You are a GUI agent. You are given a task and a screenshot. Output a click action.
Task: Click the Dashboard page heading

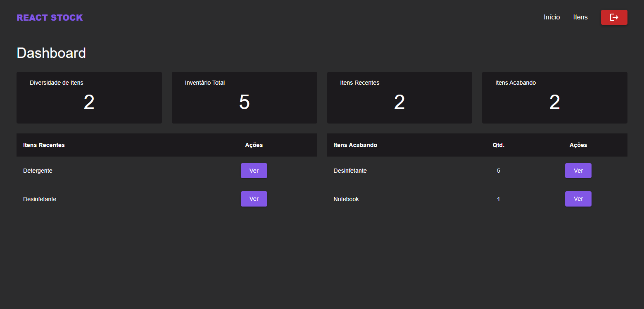51,53
